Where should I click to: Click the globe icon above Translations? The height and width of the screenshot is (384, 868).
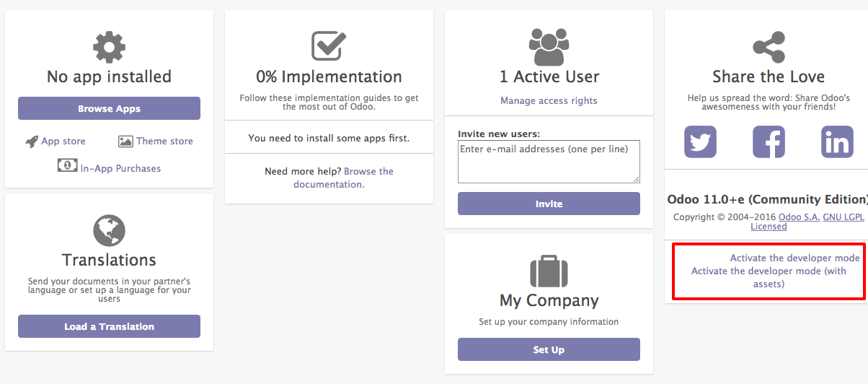pos(110,231)
